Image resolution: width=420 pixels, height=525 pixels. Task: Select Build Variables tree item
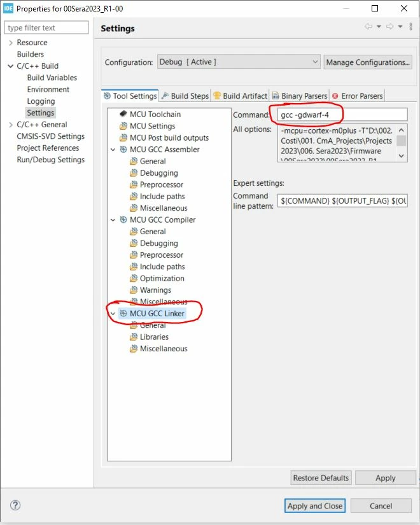pyautogui.click(x=52, y=78)
